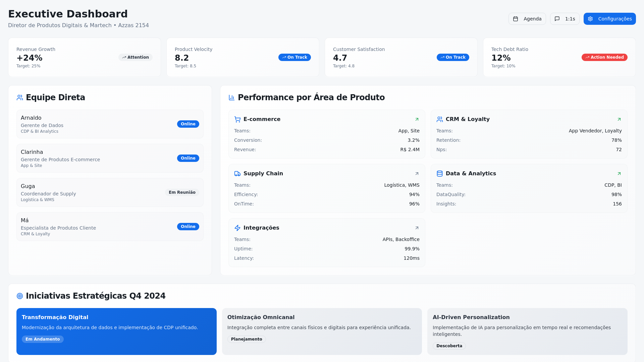Click the Supply Chain arrow icon
The width and height of the screenshot is (644, 362).
pyautogui.click(x=417, y=174)
